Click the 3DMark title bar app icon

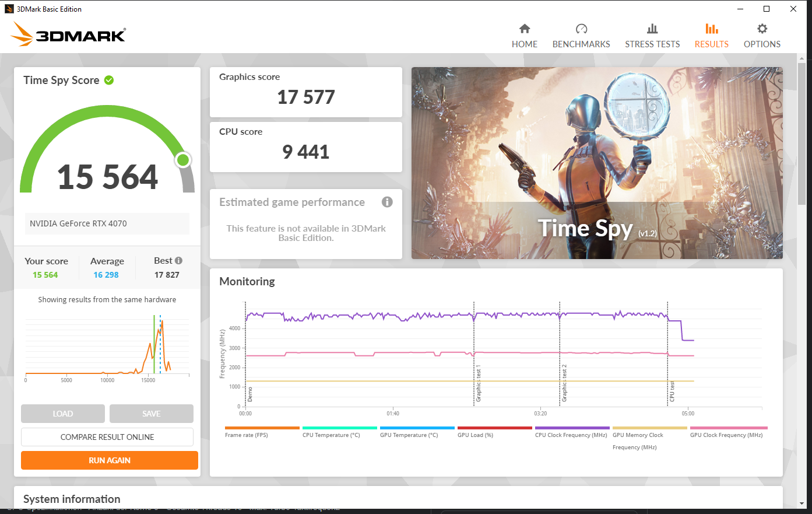(x=9, y=9)
